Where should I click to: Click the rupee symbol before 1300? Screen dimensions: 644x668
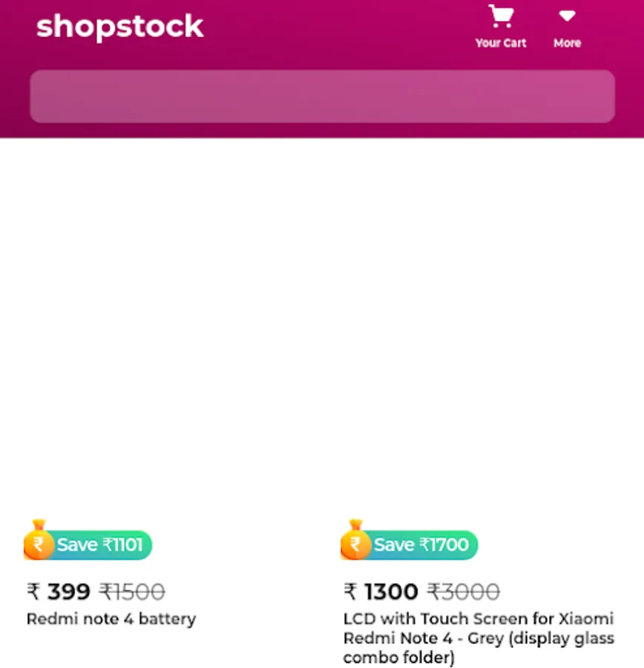[350, 592]
